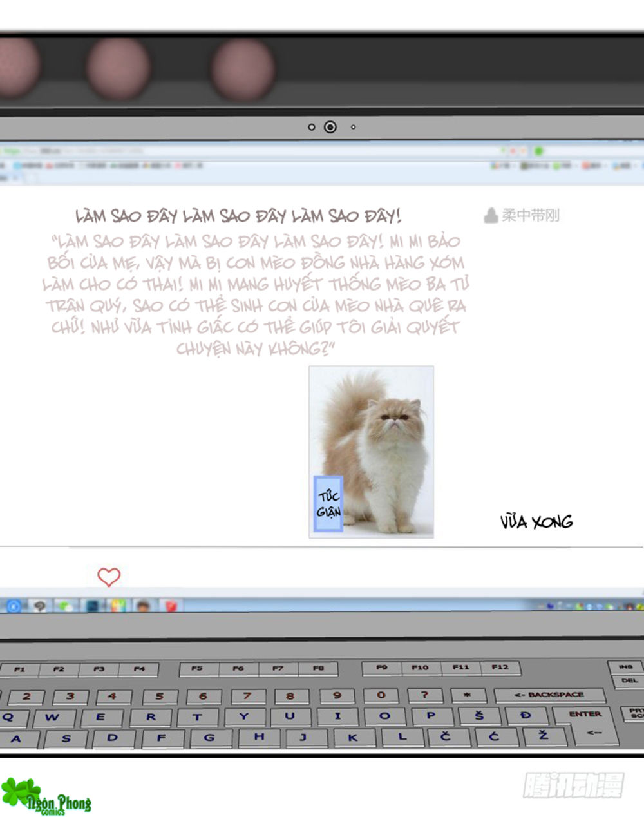Launch the red app icon in the taskbar
This screenshot has width=644, height=817.
169,606
